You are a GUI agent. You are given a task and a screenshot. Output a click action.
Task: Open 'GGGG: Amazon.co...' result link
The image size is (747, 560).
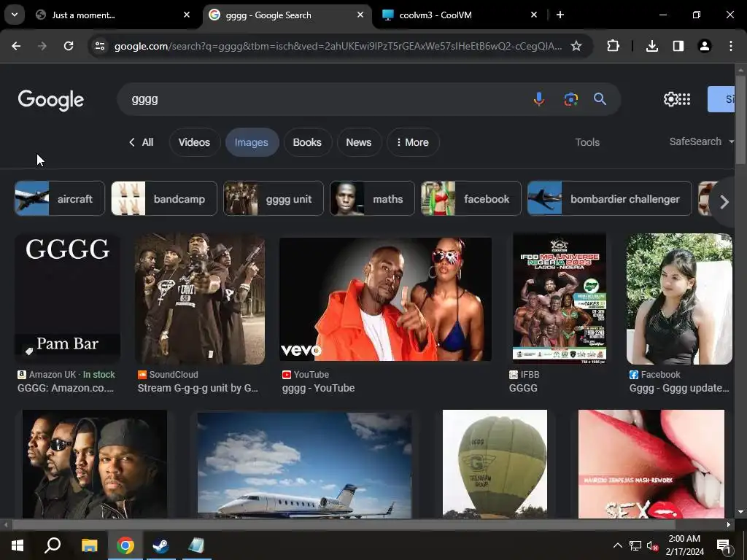[66, 388]
